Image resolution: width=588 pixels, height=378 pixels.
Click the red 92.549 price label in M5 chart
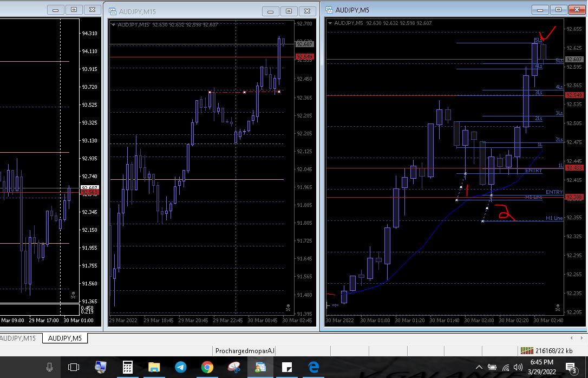574,95
